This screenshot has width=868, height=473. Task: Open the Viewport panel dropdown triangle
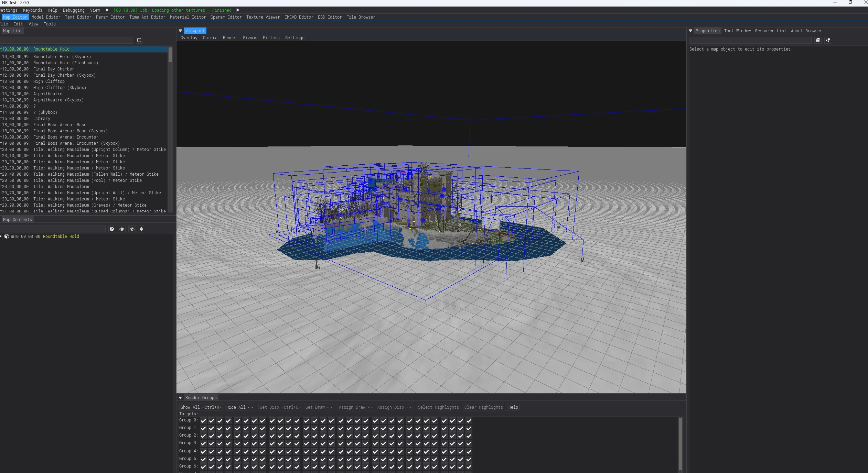[180, 31]
